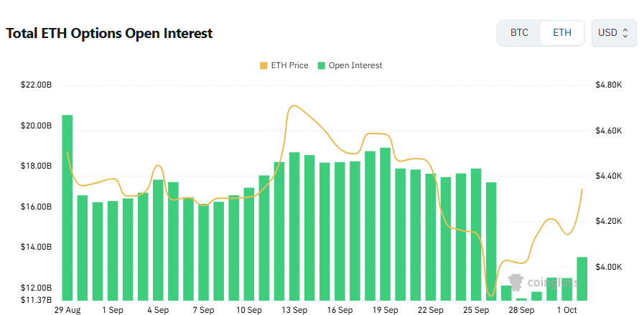Click the Total ETH Options Open Interest title
The height and width of the screenshot is (315, 644).
point(109,33)
